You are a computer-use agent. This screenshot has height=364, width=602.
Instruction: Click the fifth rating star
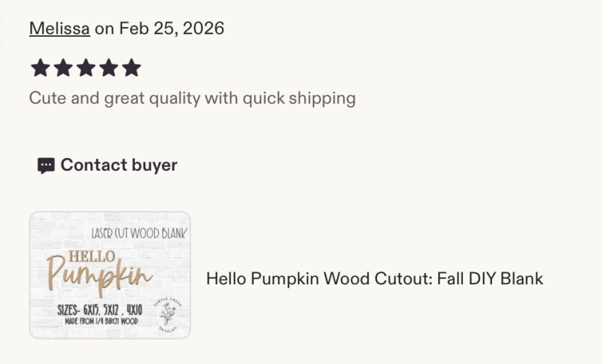(132, 68)
